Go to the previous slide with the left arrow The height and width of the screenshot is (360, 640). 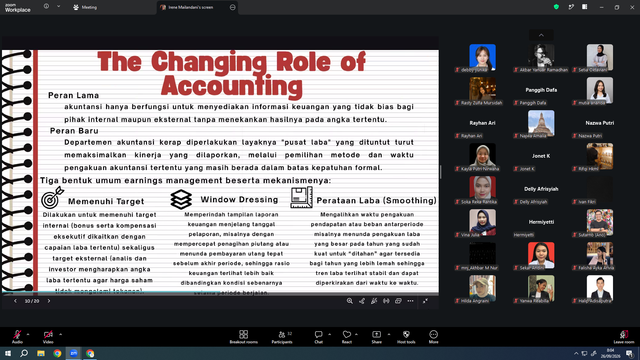(x=16, y=301)
